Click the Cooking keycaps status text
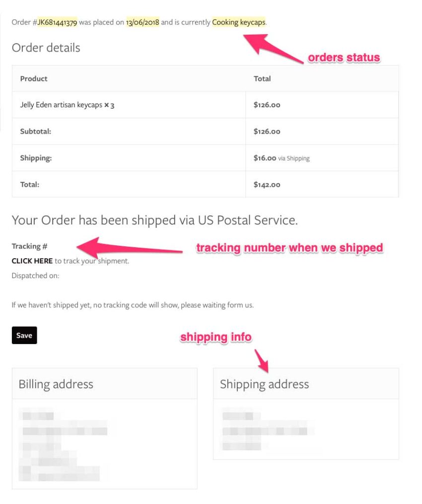This screenshot has width=422, height=504. pos(239,22)
